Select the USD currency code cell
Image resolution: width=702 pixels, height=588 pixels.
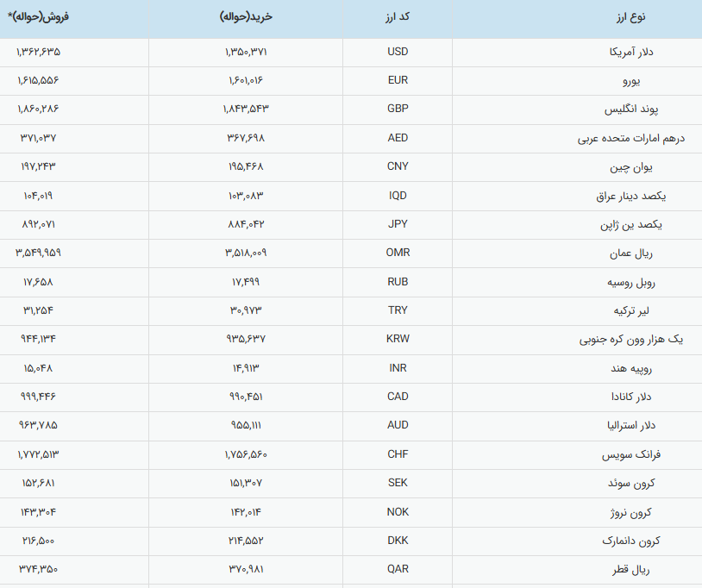click(x=398, y=52)
